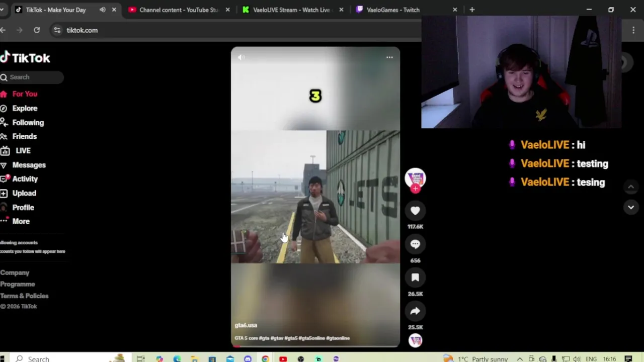Viewport: 644px width, 362px height.
Task: Open the Upload page
Action: click(18, 193)
